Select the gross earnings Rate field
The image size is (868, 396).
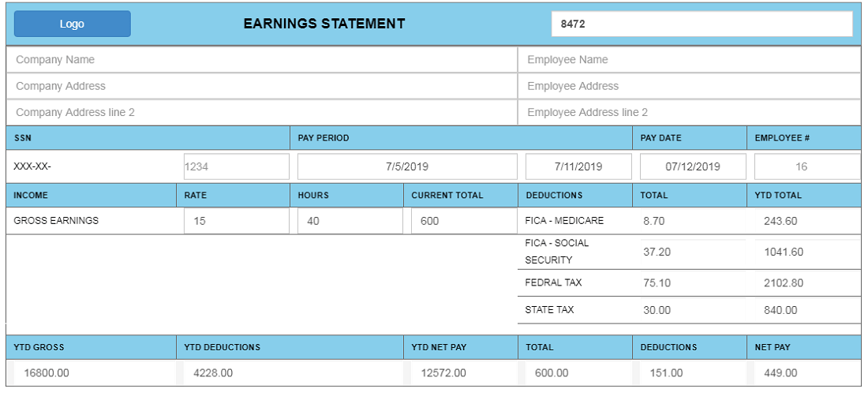[x=236, y=221]
